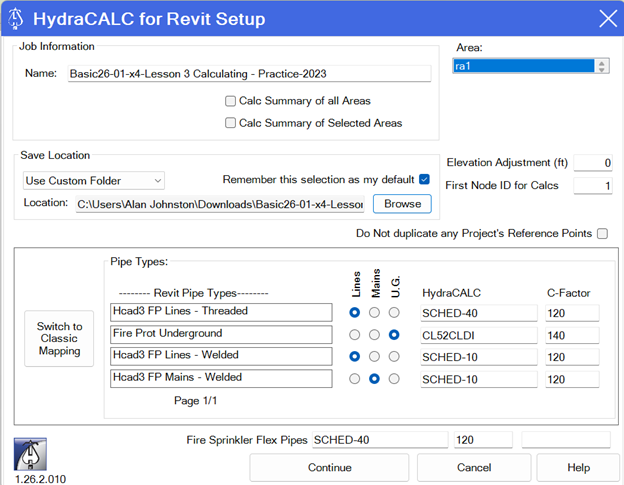Select Mains radio for Hcad3 FP Mains - Welded
624x485 pixels.
(x=374, y=379)
